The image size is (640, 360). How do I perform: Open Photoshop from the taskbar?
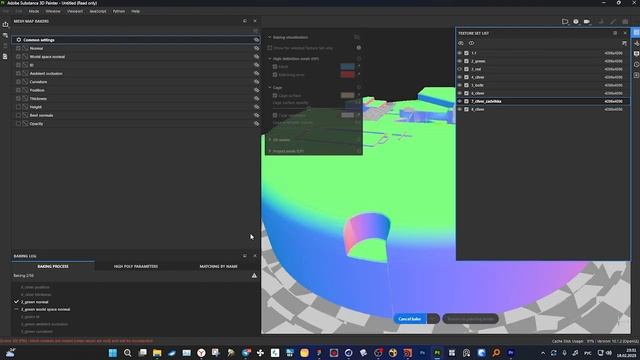[422, 353]
